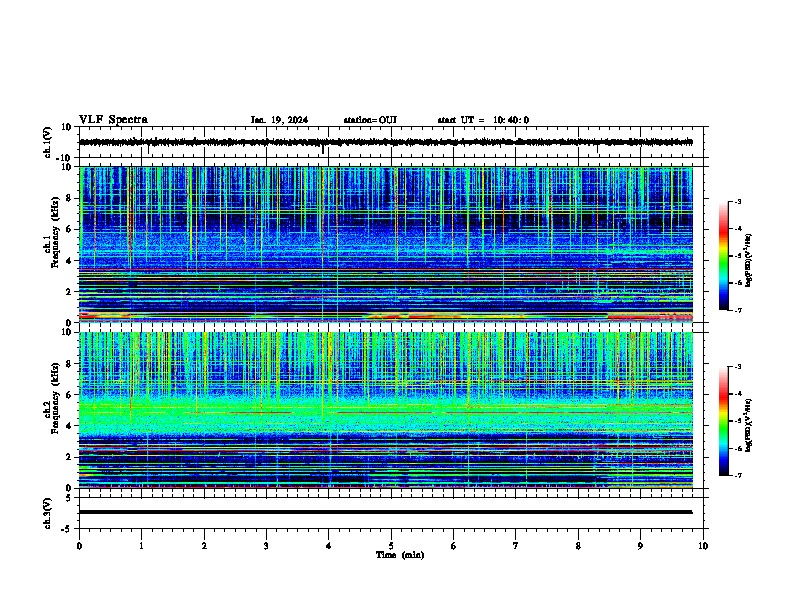Click the "2" kHz tick of ch.2 spectrogram
This screenshot has width=792, height=612.
click(70, 457)
